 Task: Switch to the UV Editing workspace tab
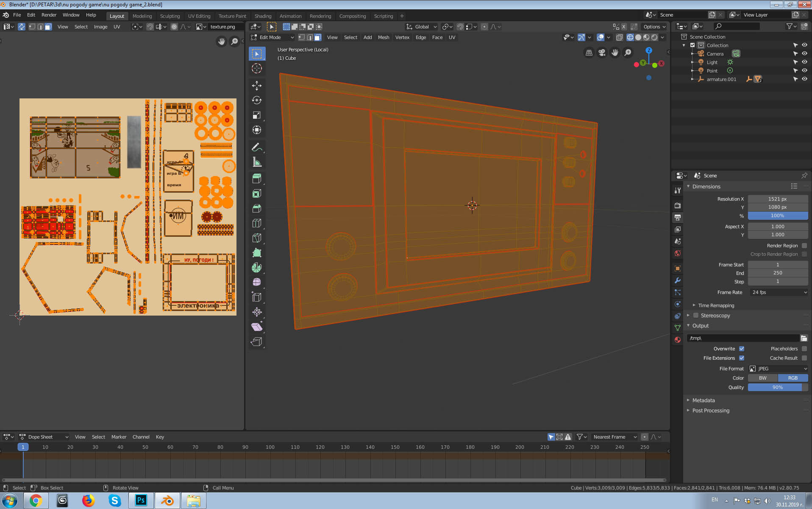tap(199, 16)
